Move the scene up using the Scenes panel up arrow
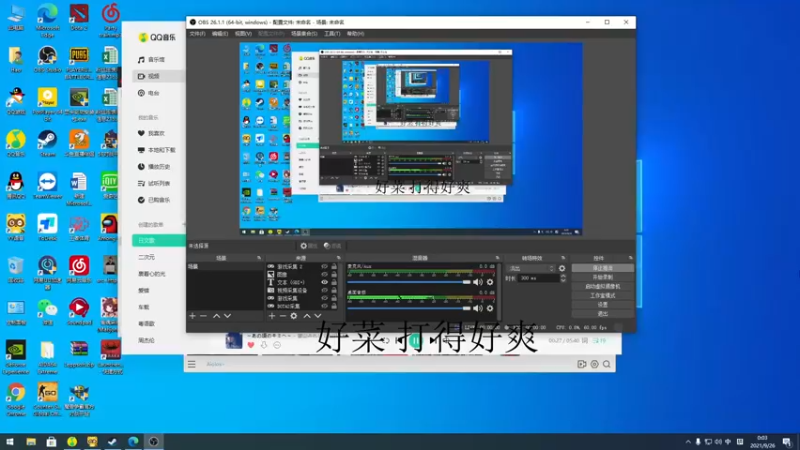The height and width of the screenshot is (450, 800). (x=216, y=316)
